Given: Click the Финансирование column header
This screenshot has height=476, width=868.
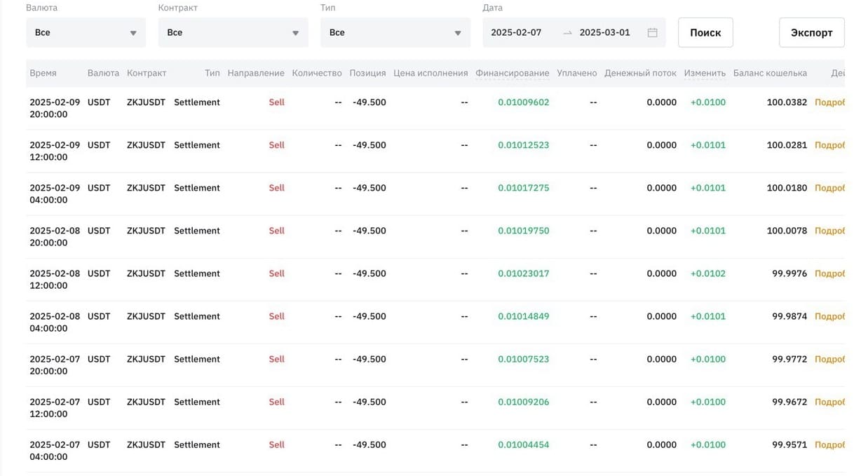Looking at the screenshot, I should 512,73.
